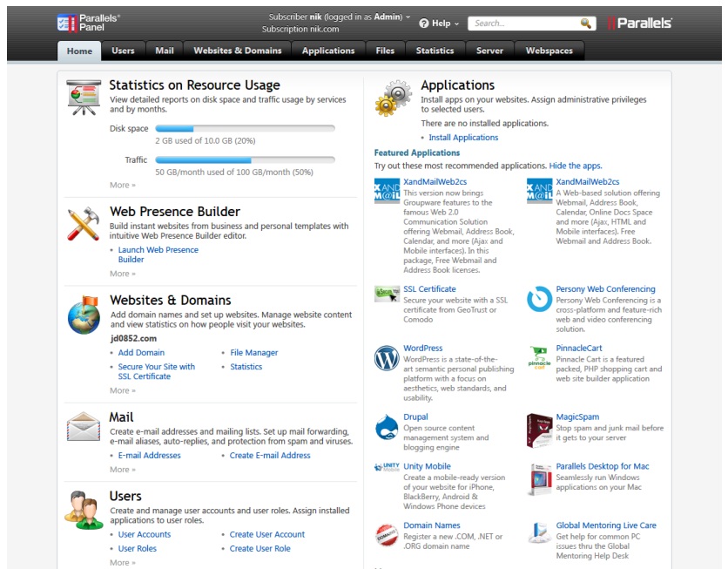Open the User Accounts link
728x569 pixels.
(x=145, y=534)
